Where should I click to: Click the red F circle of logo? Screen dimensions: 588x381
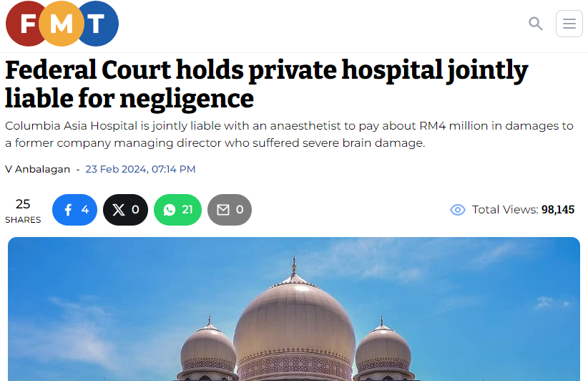click(26, 24)
